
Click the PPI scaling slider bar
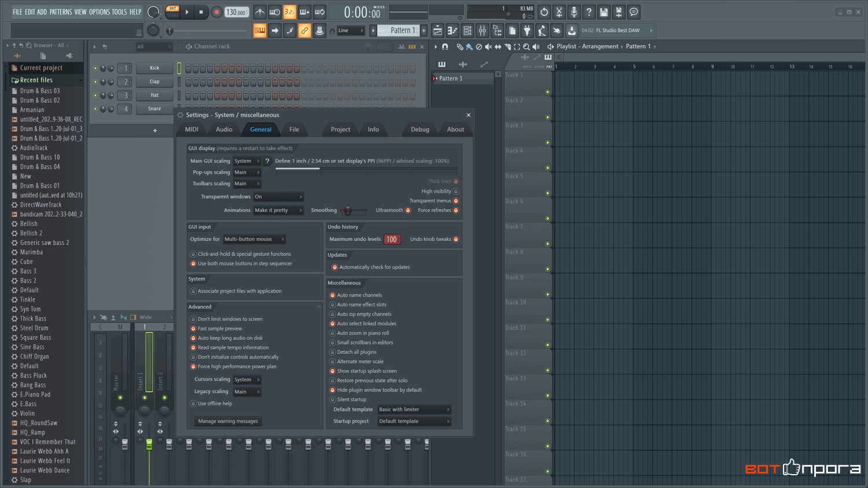366,169
